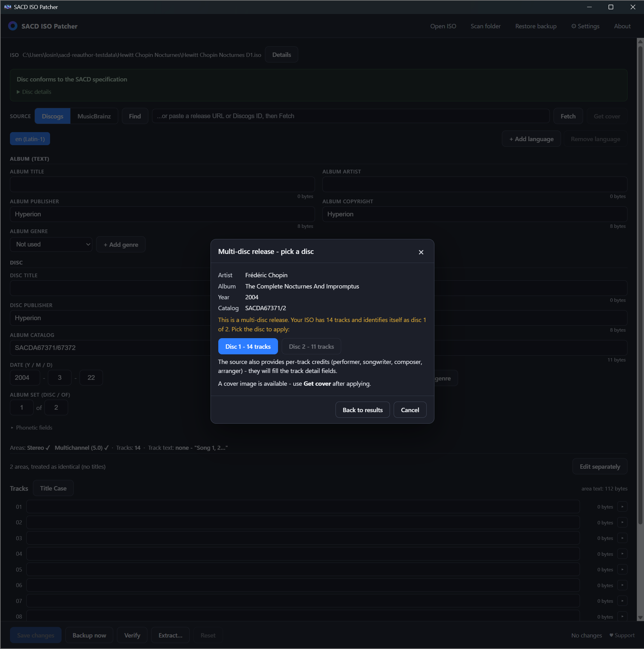This screenshot has height=649, width=644.
Task: Select Disc 1 - 14 tracks
Action: click(248, 346)
